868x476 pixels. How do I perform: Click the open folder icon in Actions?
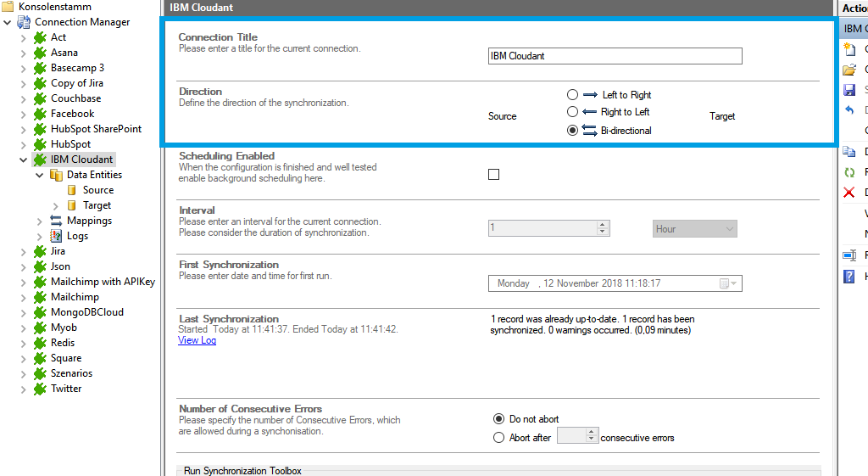pyautogui.click(x=849, y=70)
